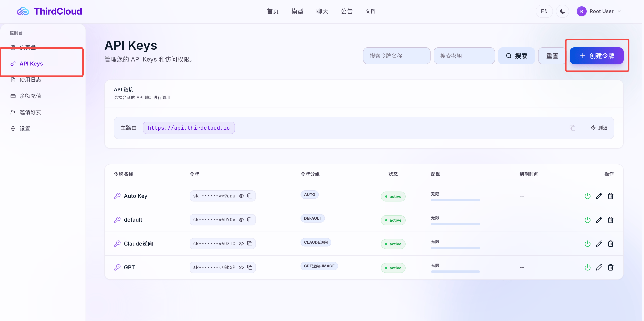This screenshot has width=644, height=321.
Task: Open 余额充值 in the sidebar
Action: (x=43, y=96)
